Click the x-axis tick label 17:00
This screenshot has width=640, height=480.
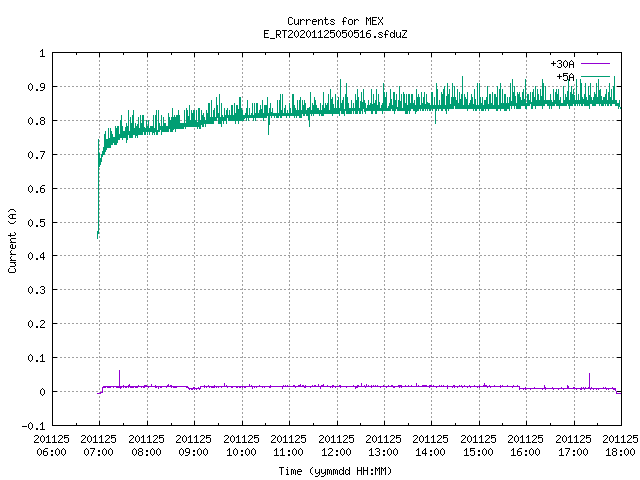click(x=573, y=452)
